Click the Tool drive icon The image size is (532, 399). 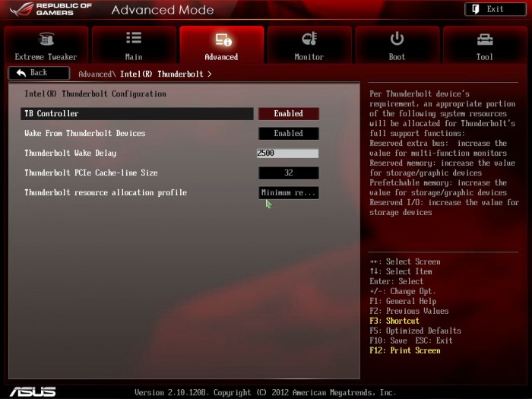[485, 40]
